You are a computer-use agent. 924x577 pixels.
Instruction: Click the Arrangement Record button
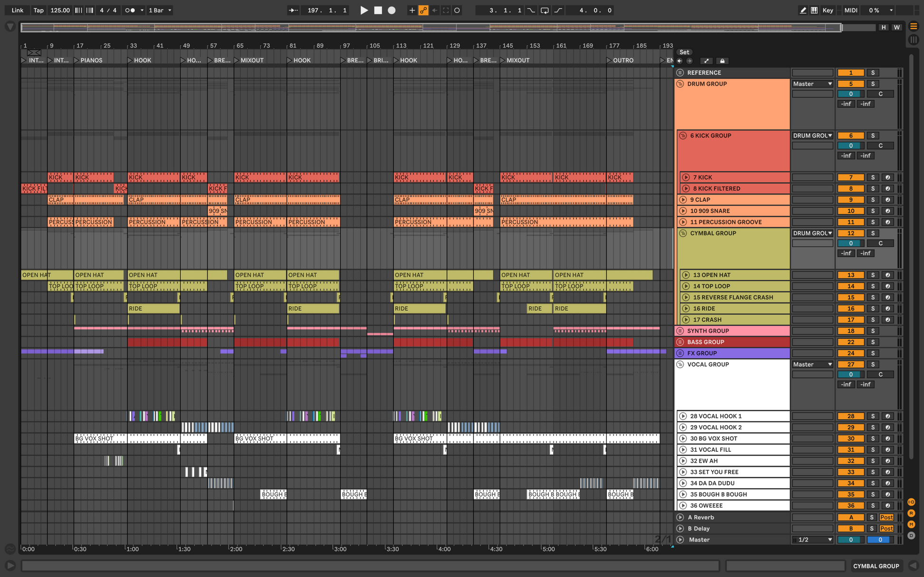coord(391,10)
